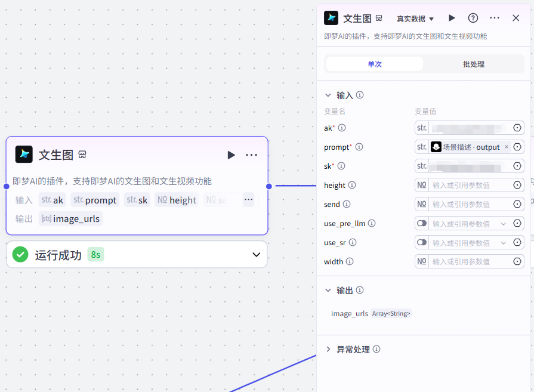
Task: Collapse the 输出 section
Action: pos(328,290)
